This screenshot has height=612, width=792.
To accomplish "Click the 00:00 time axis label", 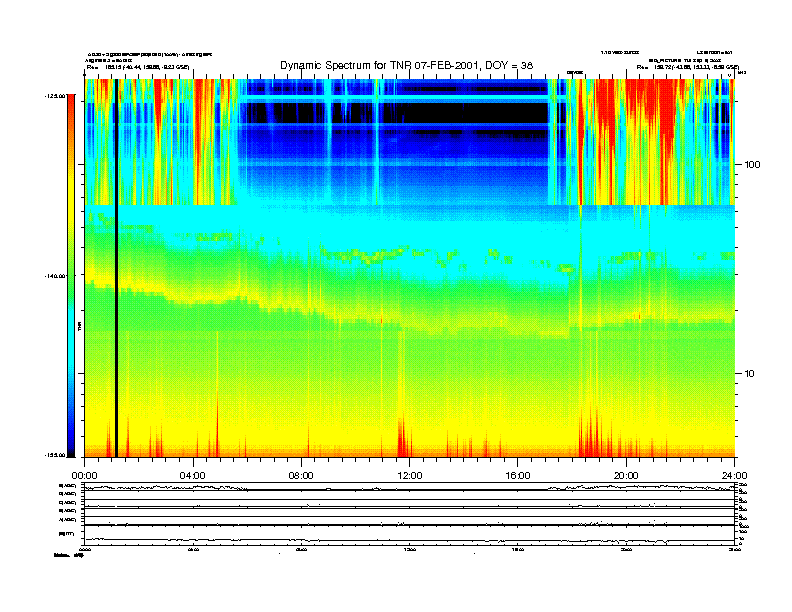I will tap(84, 476).
